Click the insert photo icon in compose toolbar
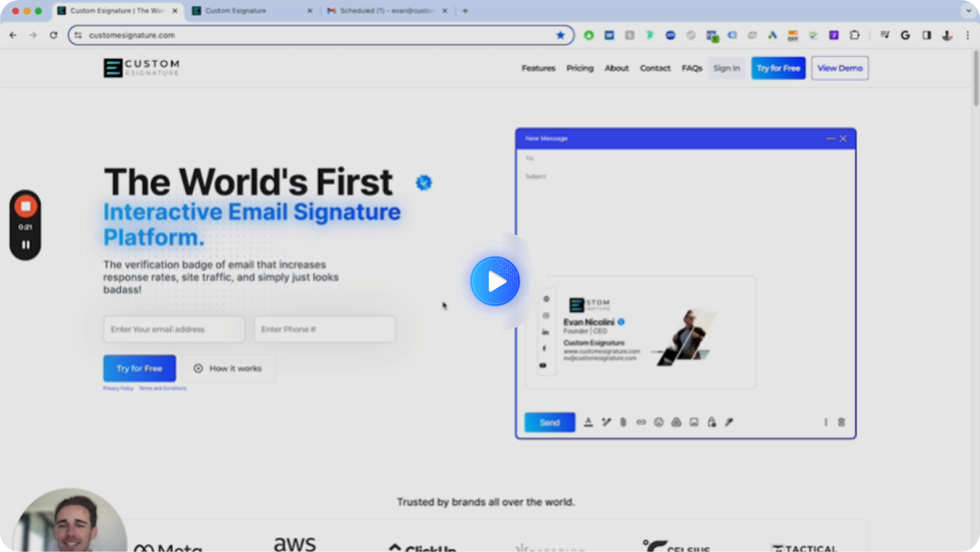 (694, 422)
